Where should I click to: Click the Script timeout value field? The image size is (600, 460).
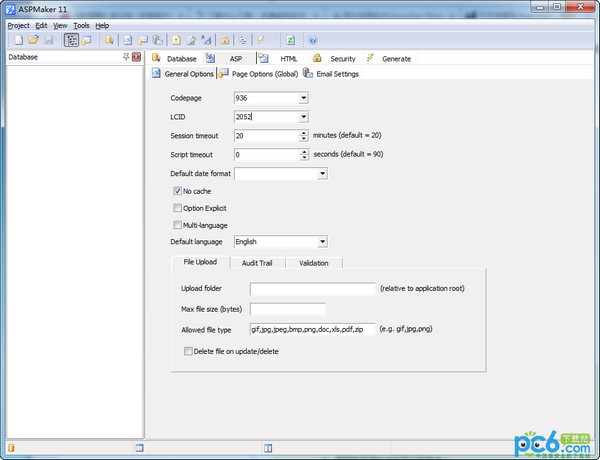(267, 155)
